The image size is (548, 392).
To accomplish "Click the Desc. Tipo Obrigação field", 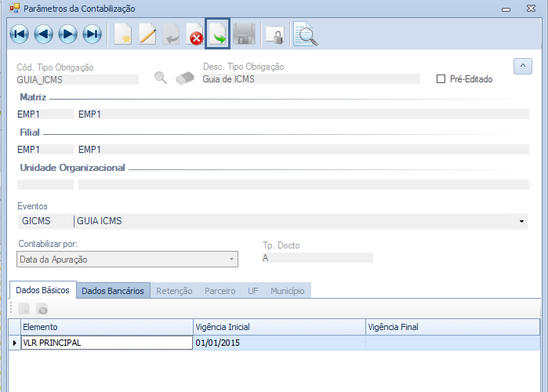I will [x=311, y=79].
